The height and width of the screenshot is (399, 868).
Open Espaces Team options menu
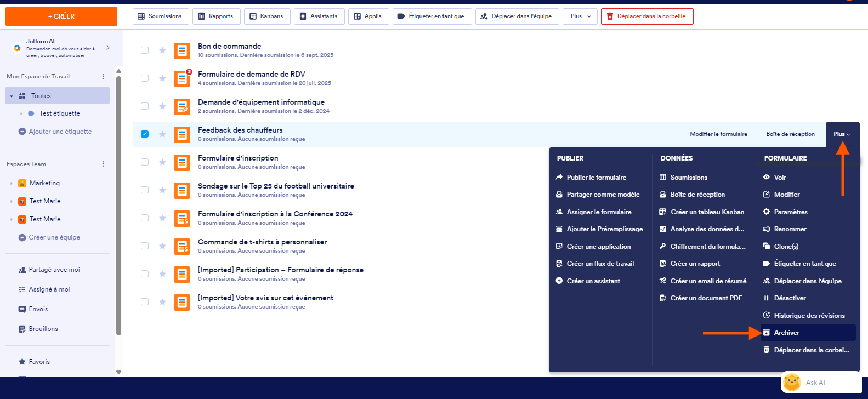pos(103,164)
